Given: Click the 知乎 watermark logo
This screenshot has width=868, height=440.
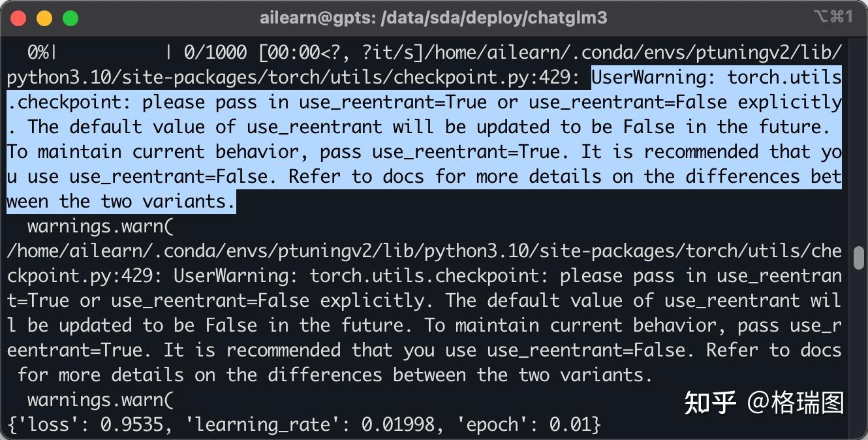Looking at the screenshot, I should [x=711, y=403].
